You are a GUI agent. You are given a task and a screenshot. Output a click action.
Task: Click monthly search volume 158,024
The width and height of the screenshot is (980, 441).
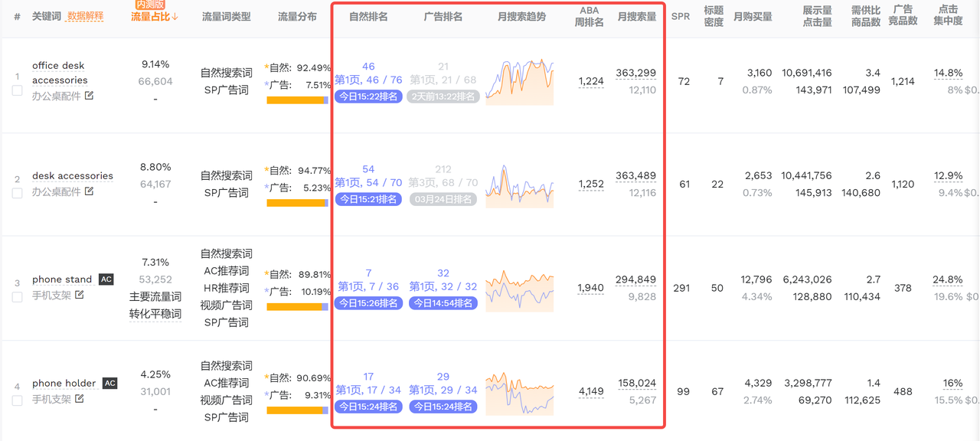click(636, 383)
